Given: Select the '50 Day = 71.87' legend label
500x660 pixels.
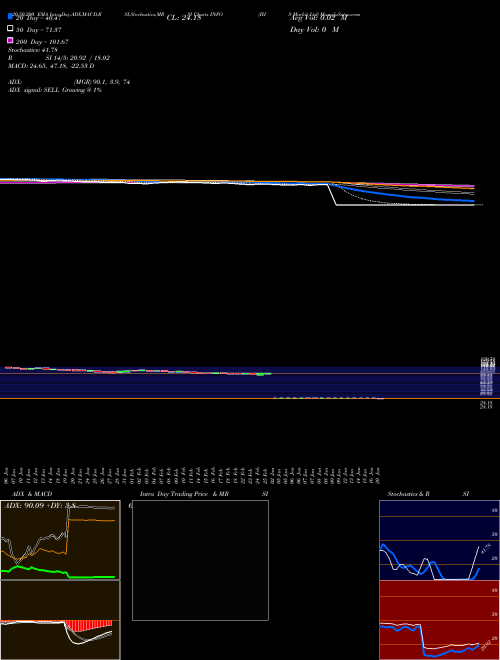Looking at the screenshot, I should tap(40, 30).
